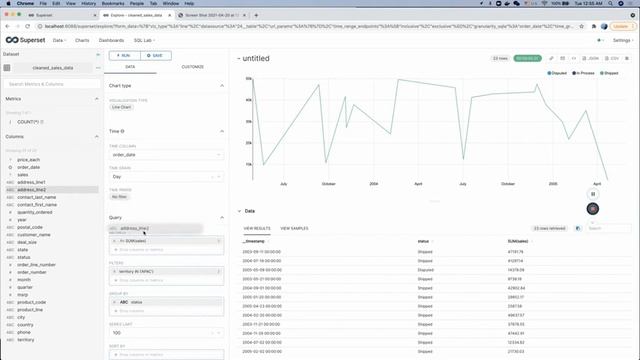The image size is (640, 360).
Task: Select the VIEW RESULTS tab
Action: pos(257,228)
